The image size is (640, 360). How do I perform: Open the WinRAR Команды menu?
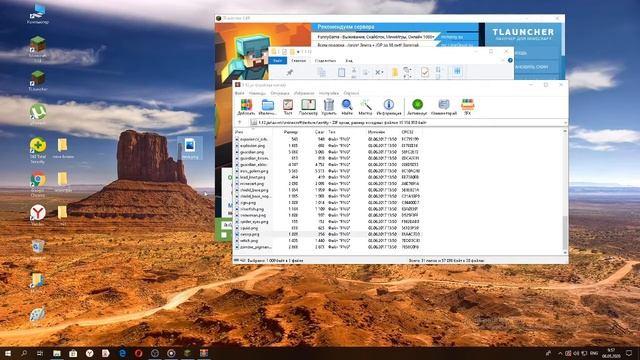tap(258, 93)
